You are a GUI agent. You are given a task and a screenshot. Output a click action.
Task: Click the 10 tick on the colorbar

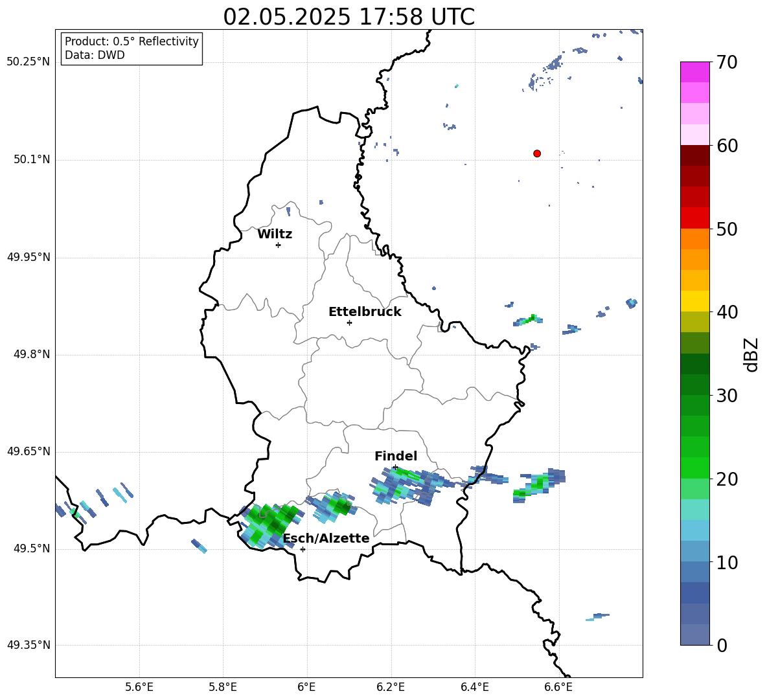click(x=727, y=562)
